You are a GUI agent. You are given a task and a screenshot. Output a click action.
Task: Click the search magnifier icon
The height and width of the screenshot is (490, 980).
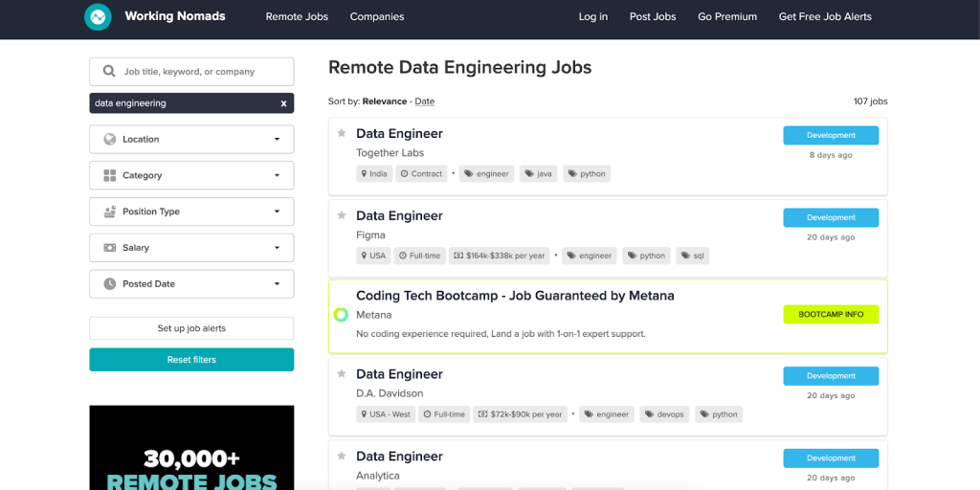(x=109, y=71)
